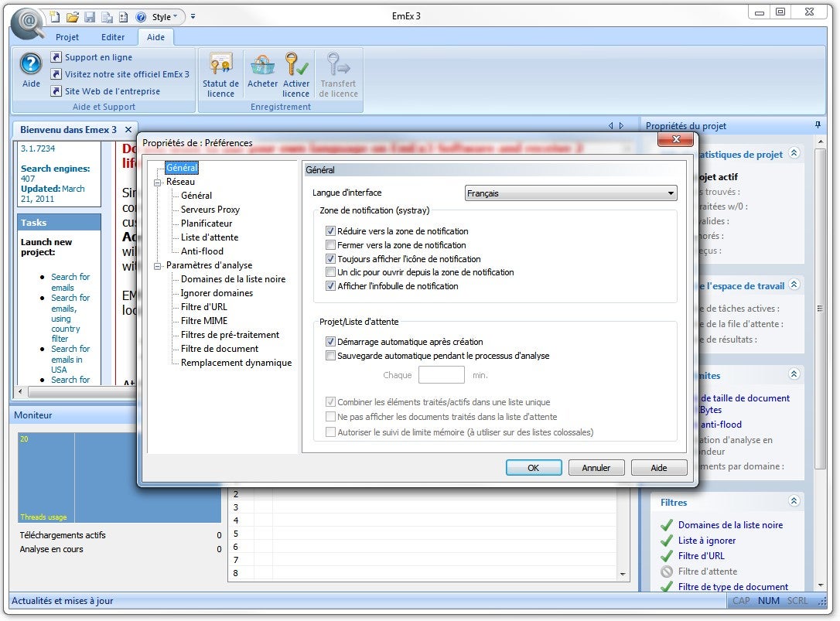This screenshot has width=840, height=621.
Task: Click checkmark icon beside Filtre d'URL in Filtres
Action: (x=667, y=556)
